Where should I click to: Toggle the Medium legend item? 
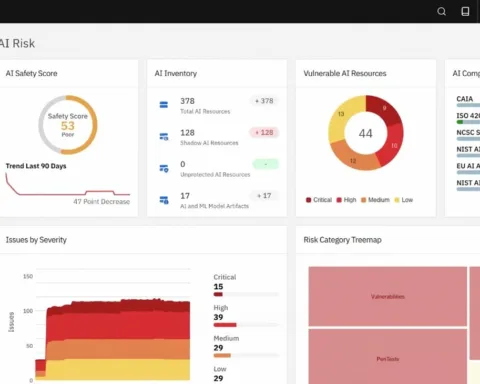pyautogui.click(x=375, y=200)
